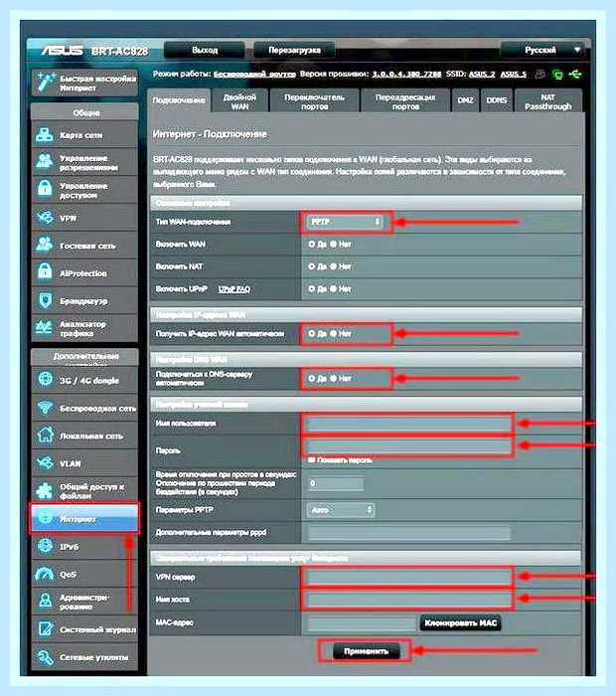Open Управление разрешениями icon
Viewport: 616px width, 696px height.
(x=45, y=161)
